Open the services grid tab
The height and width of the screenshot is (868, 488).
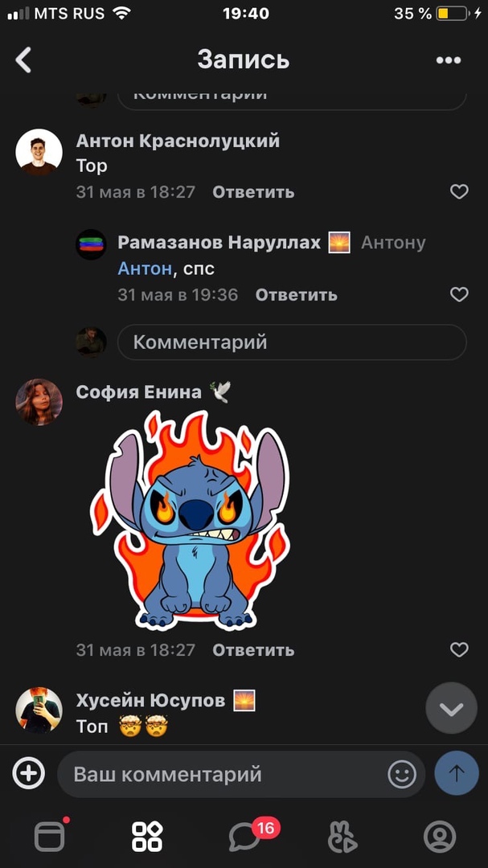tap(147, 836)
